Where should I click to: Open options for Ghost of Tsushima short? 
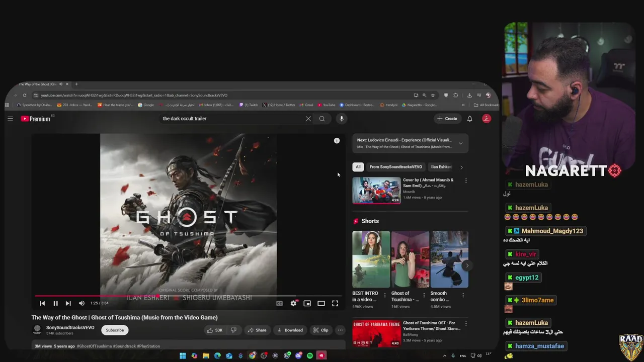(x=424, y=295)
